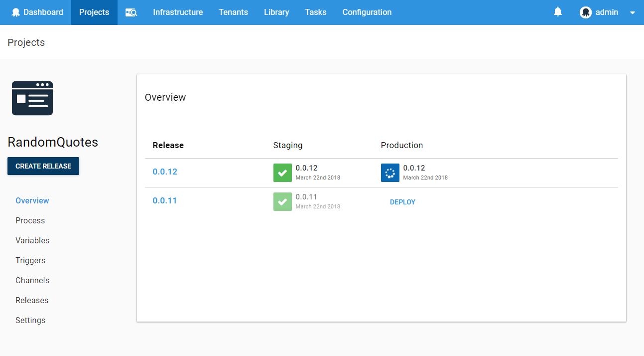Switch to the Infrastructure section
Image resolution: width=644 pixels, height=356 pixels.
click(178, 12)
